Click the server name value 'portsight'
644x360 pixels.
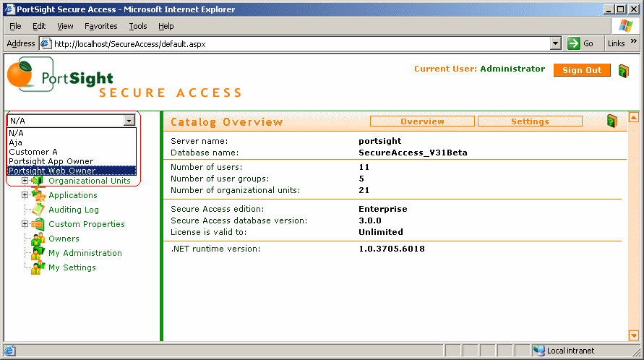click(x=380, y=141)
